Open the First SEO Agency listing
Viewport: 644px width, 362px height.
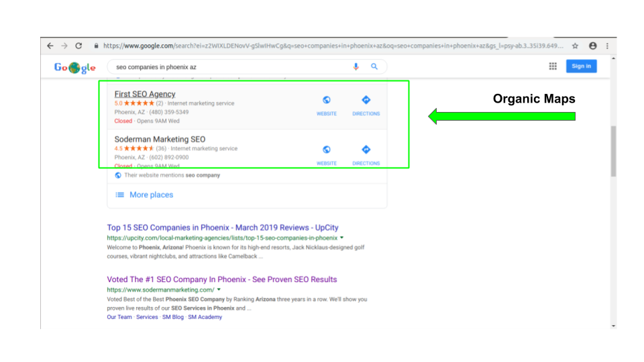tap(145, 94)
